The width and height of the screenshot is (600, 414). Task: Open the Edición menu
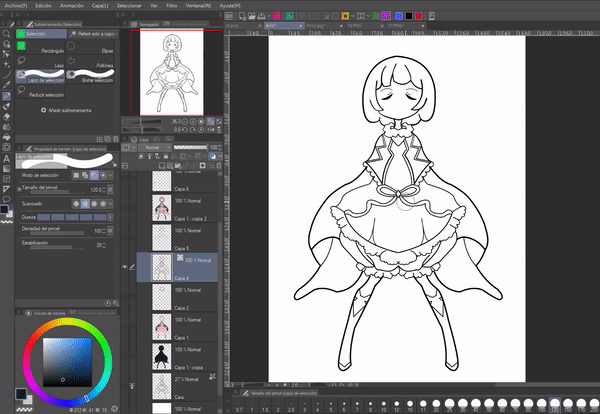43,5
